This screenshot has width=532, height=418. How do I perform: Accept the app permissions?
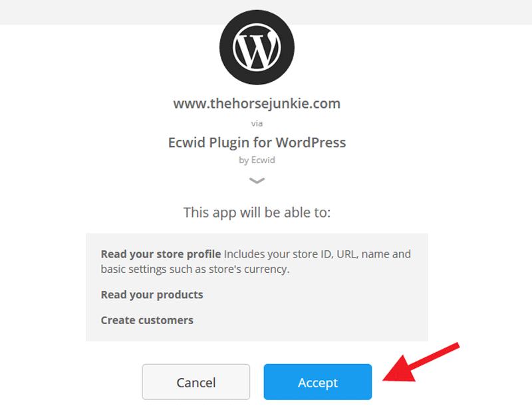click(x=318, y=382)
